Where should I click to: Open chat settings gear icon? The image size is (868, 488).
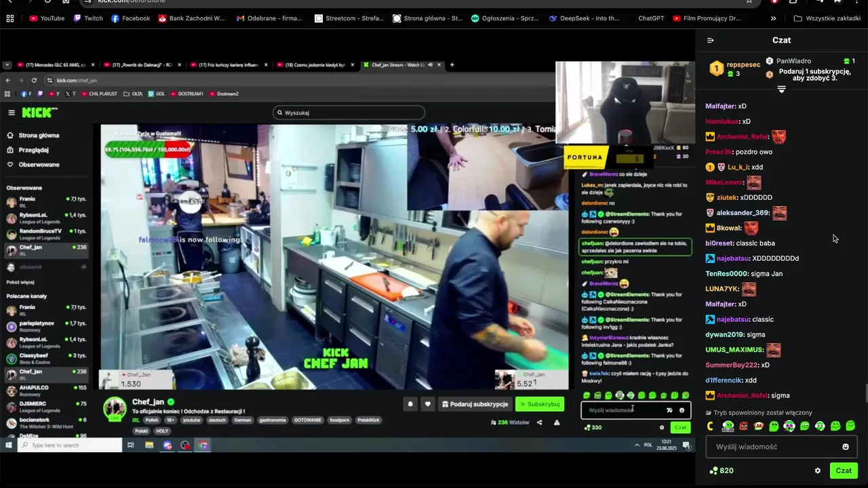pos(818,470)
